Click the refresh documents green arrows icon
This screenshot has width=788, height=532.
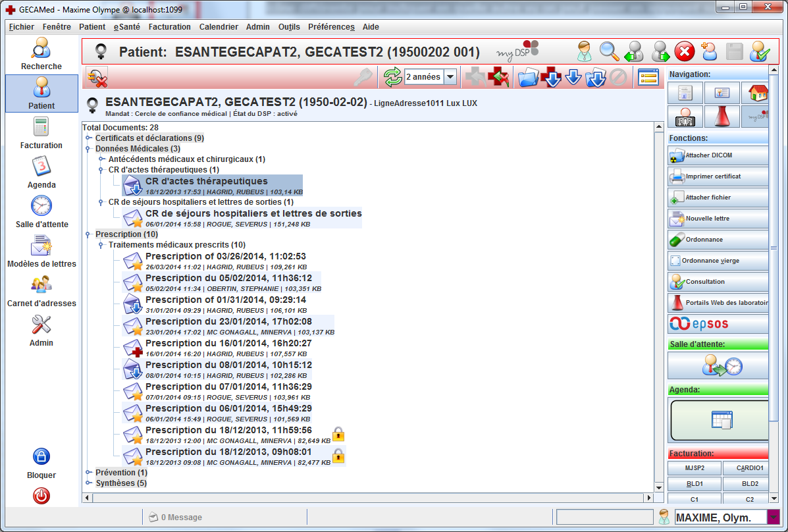392,77
